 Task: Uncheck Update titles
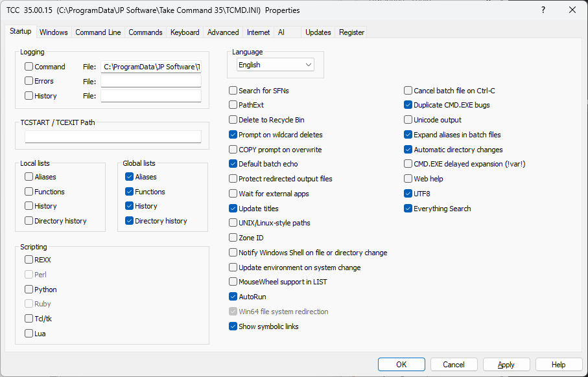coord(233,209)
